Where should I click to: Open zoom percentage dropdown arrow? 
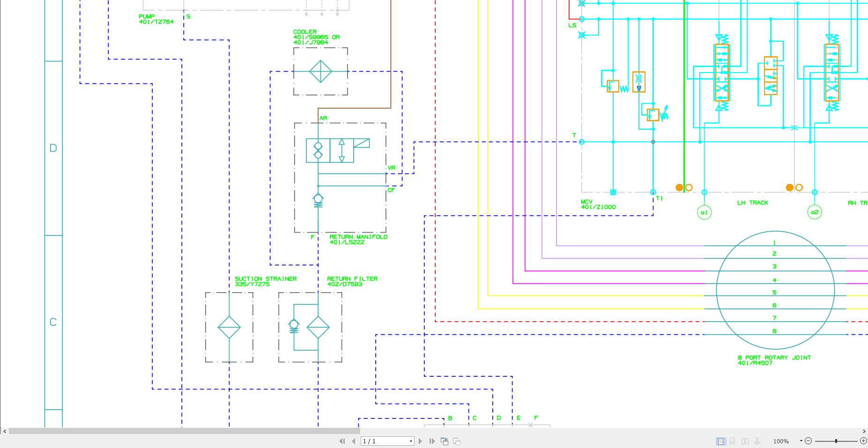pyautogui.click(x=801, y=441)
